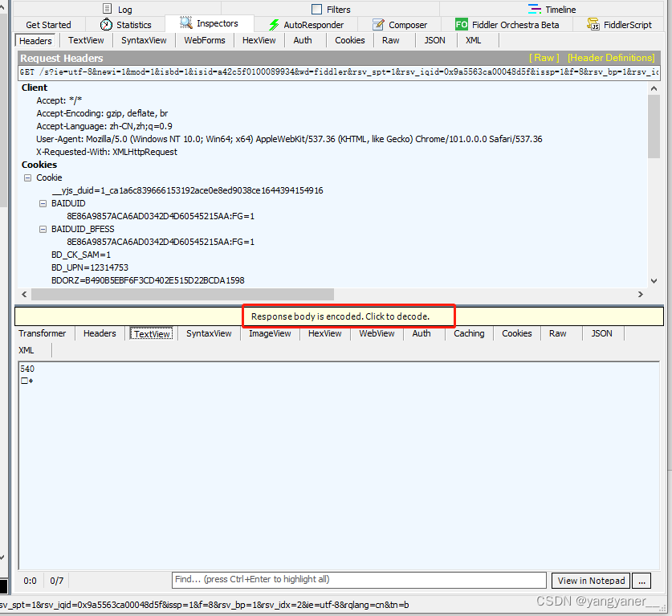672x616 pixels.
Task: Select the response Transformer tab
Action: [42, 333]
